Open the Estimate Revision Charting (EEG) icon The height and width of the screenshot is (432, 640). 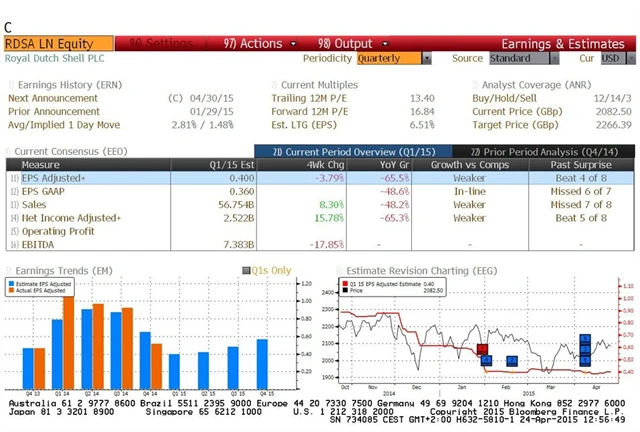pyautogui.click(x=338, y=271)
